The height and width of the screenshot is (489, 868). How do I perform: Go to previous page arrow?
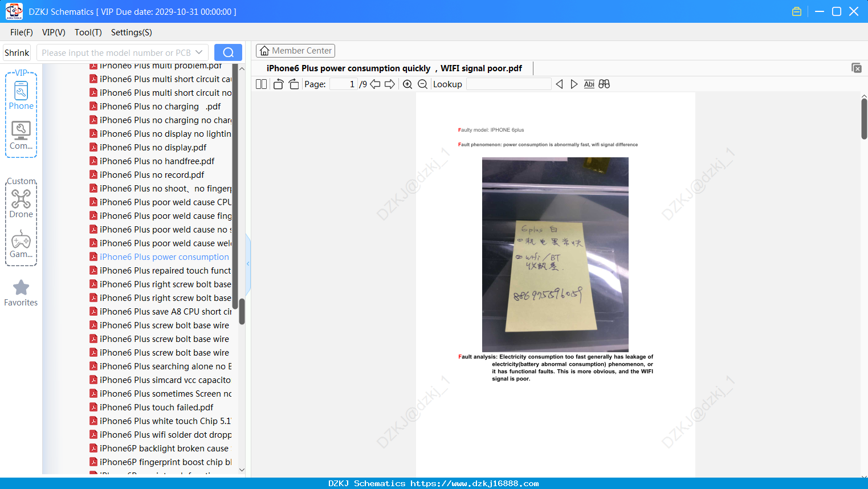point(375,84)
